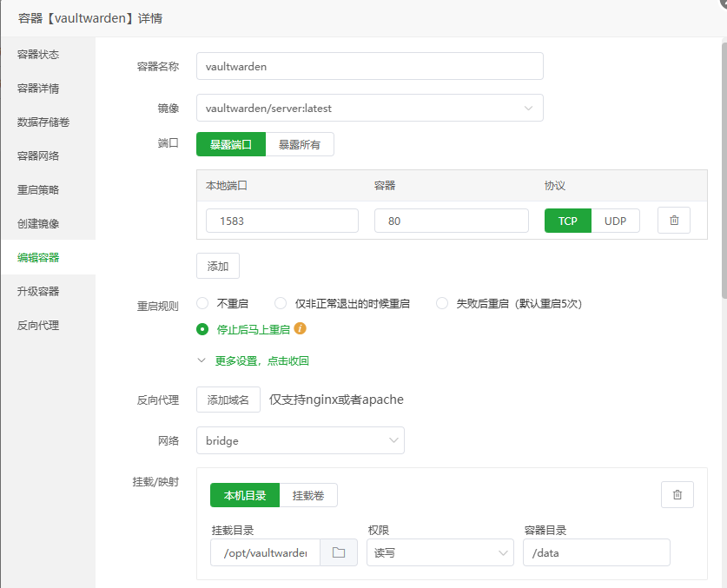Screen dimensions: 727x588
Task: Choose UDP protocol
Action: (615, 221)
